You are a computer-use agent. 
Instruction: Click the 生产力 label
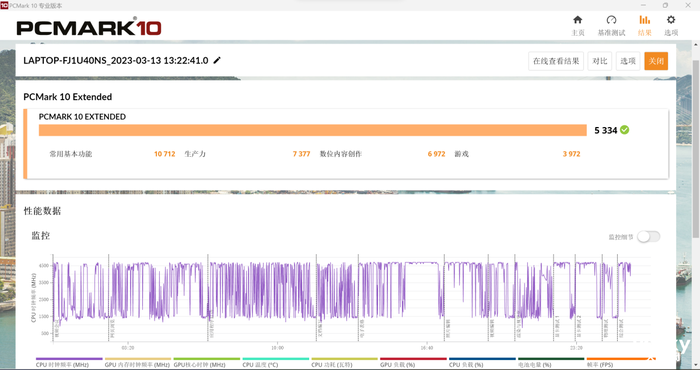195,154
